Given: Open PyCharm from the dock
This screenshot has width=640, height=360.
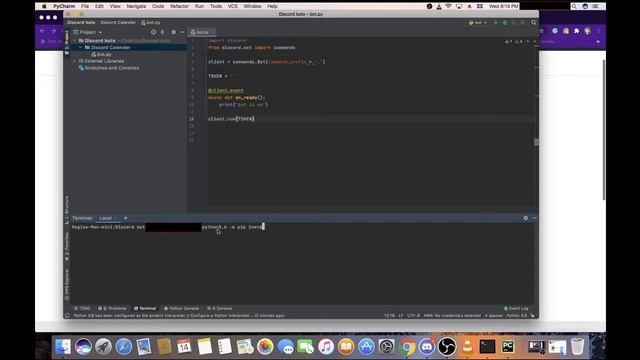Looking at the screenshot, I should (508, 347).
